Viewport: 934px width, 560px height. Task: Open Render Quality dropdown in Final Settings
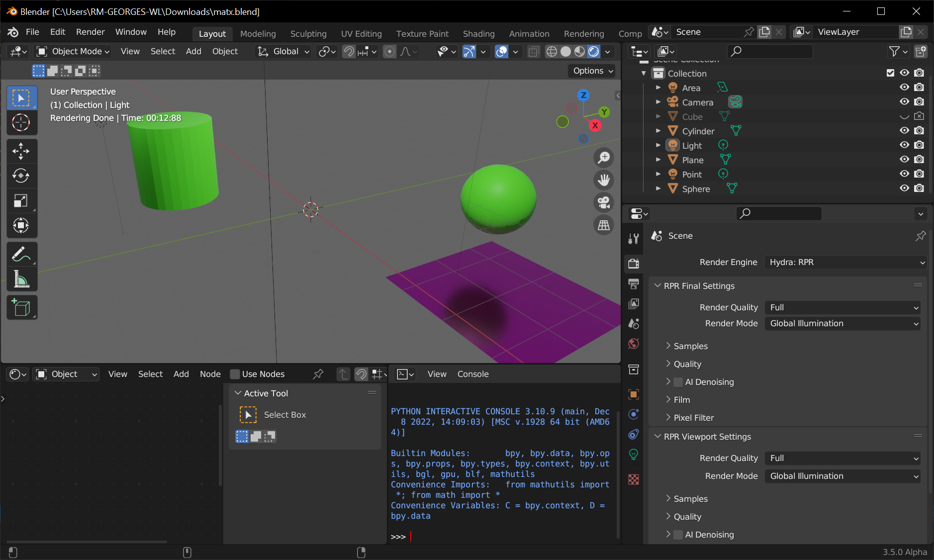[842, 307]
